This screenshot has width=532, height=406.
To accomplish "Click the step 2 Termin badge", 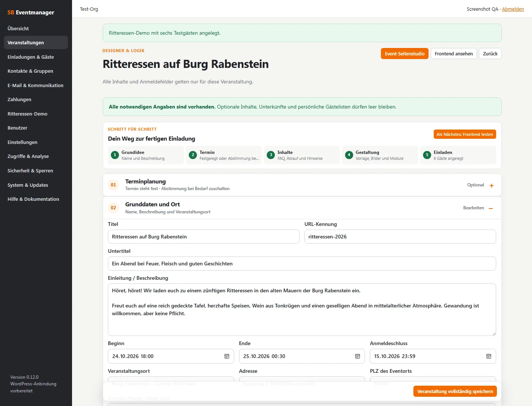I will (x=193, y=155).
